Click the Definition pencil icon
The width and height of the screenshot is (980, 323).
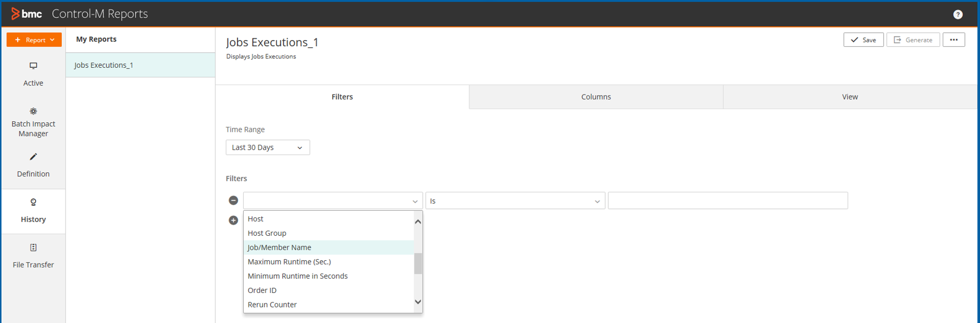click(x=33, y=157)
